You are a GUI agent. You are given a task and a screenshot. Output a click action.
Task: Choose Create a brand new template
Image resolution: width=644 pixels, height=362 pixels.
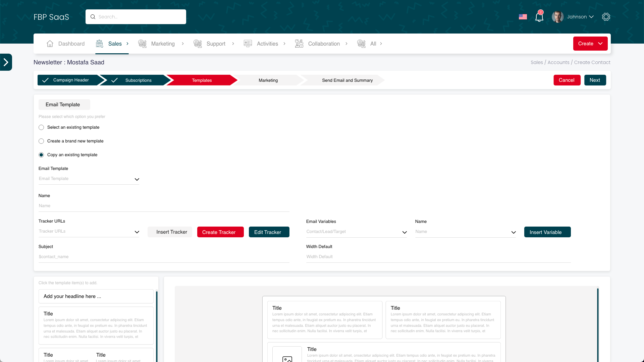point(41,141)
